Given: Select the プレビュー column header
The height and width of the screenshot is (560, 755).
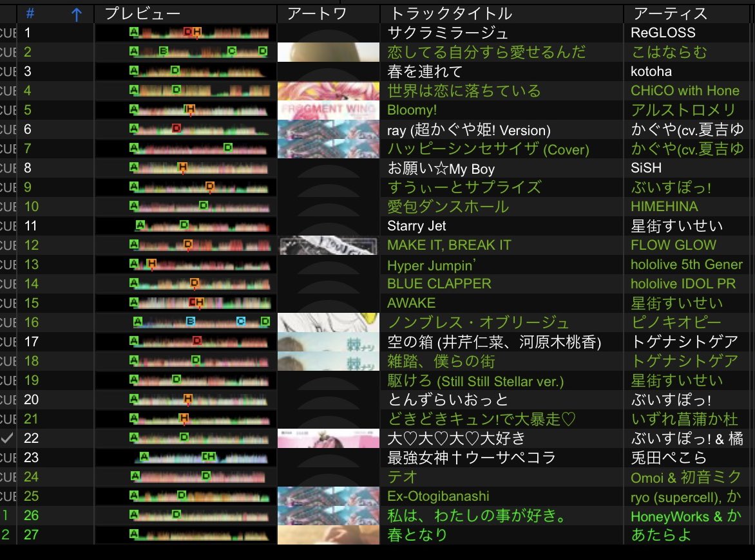Looking at the screenshot, I should [142, 14].
